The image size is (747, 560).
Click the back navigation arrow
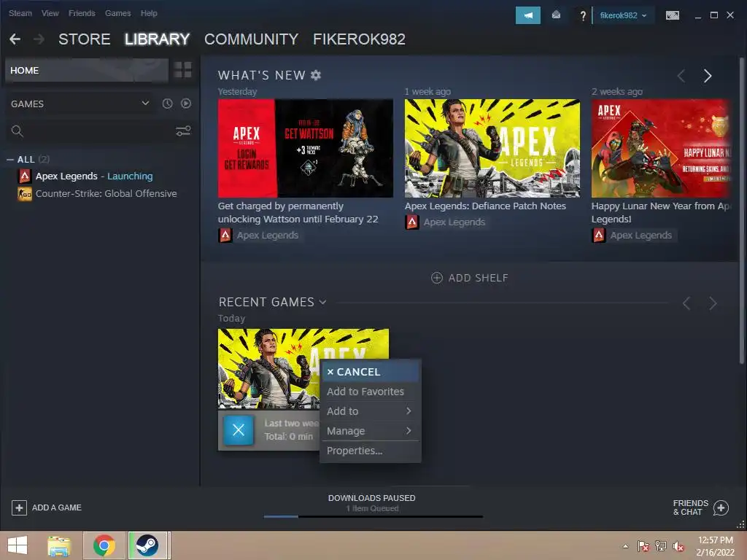(15, 39)
